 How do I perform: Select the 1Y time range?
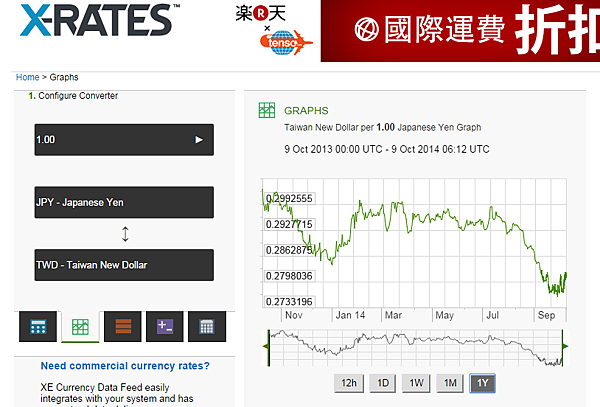click(x=482, y=383)
